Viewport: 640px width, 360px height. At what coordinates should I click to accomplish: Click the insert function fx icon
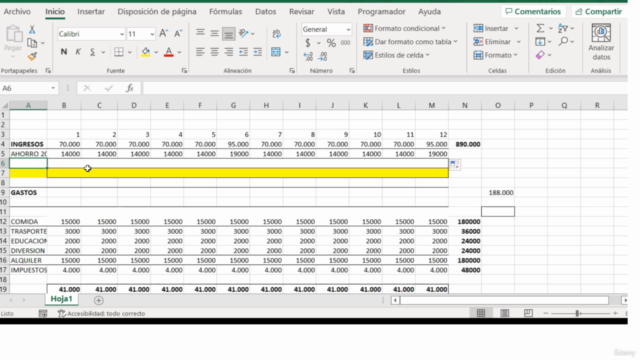130,88
